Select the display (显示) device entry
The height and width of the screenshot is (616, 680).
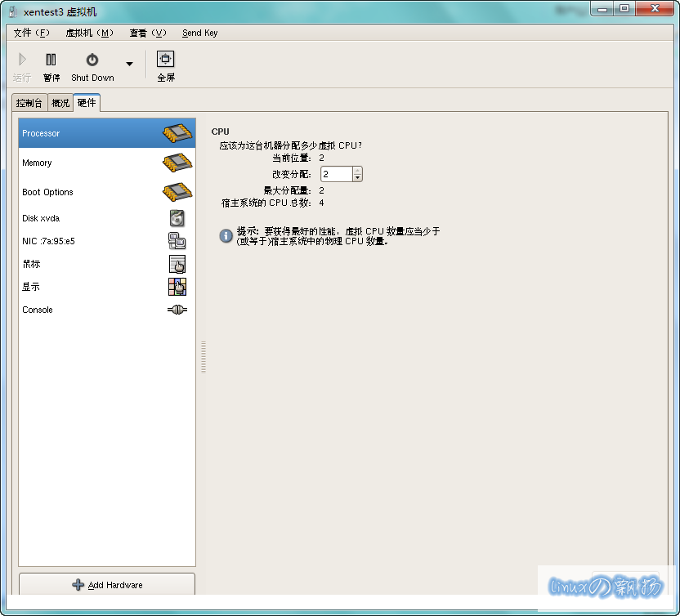106,287
